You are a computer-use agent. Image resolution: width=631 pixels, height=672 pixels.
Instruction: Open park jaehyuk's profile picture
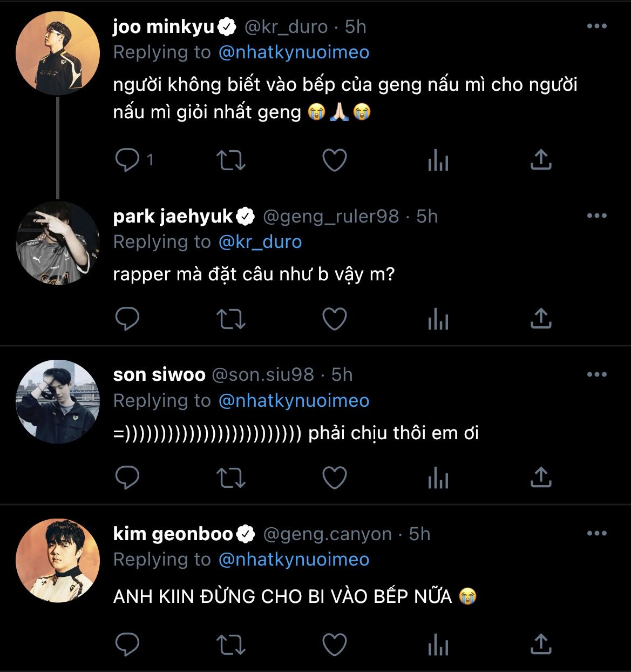coord(58,243)
